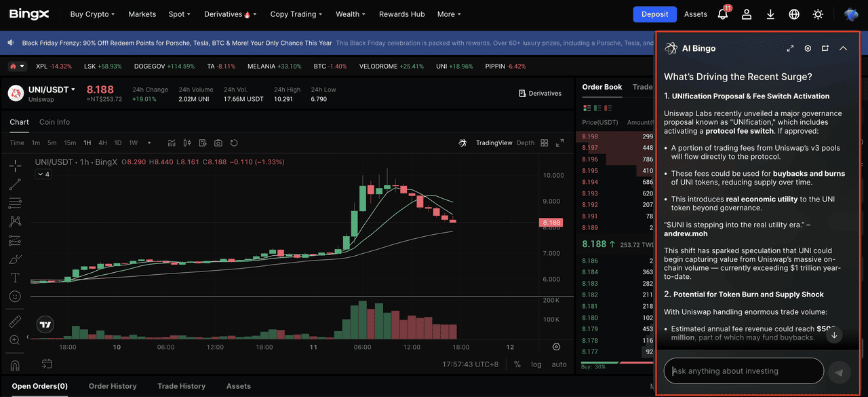Viewport: 868px width, 397px height.
Task: Select the 4H timeframe interval
Action: 102,143
